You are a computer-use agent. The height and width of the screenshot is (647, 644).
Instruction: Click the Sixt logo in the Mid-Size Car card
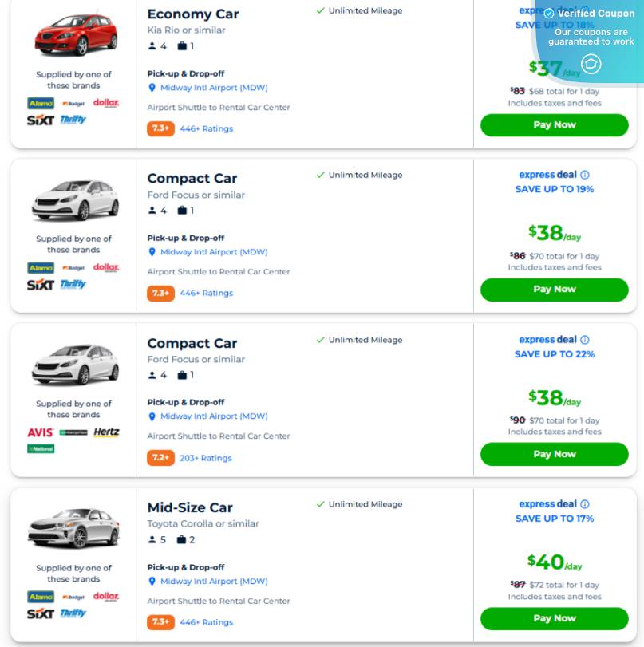[41, 613]
